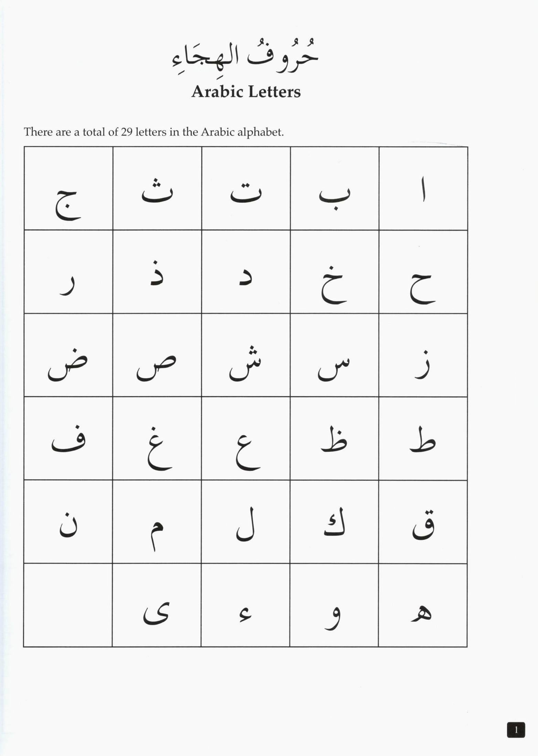Select the letter Dhal (ذ) cell

[157, 272]
